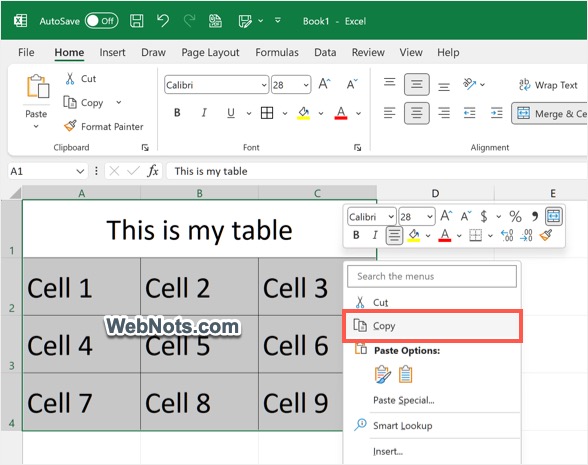
Task: Apply Percent Style in mini toolbar
Action: point(515,216)
